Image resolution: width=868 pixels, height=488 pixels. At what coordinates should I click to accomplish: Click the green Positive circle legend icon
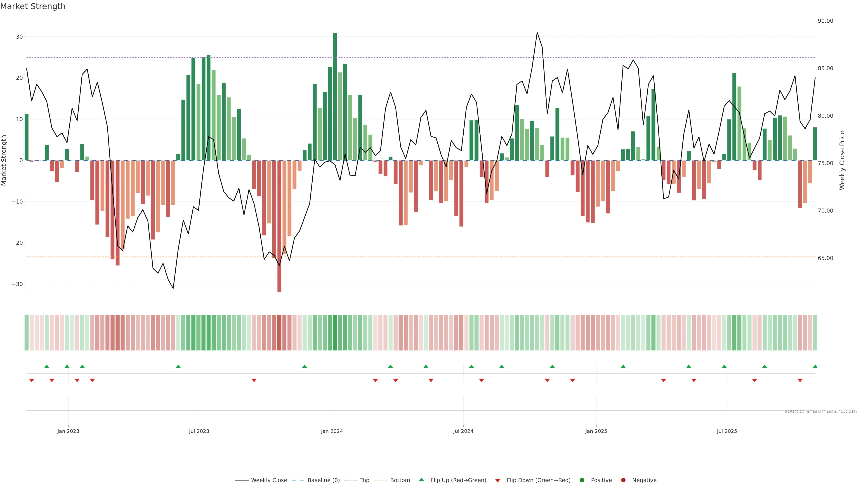coord(582,480)
